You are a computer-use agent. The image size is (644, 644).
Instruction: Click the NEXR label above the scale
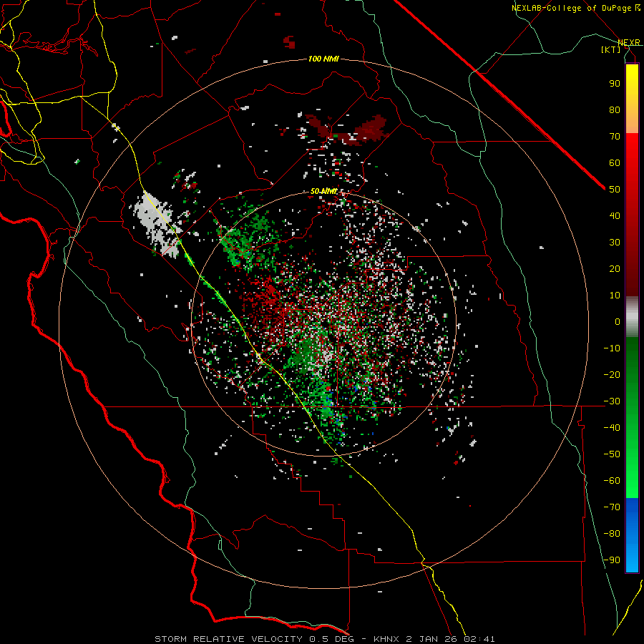[x=629, y=43]
